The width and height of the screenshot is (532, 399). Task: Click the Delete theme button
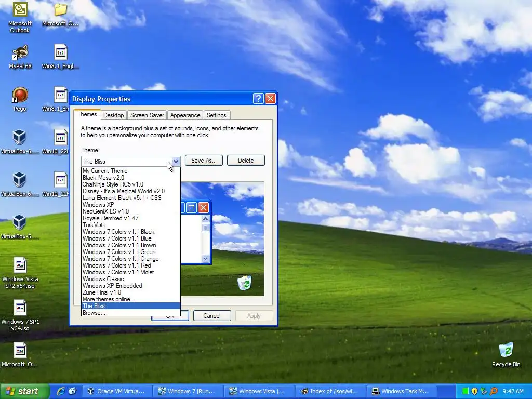point(246,161)
